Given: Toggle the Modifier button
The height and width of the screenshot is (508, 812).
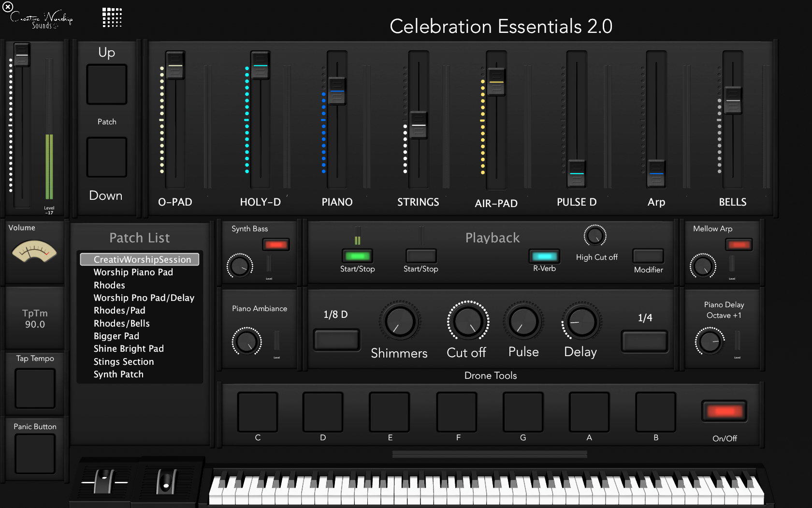Looking at the screenshot, I should click(648, 256).
